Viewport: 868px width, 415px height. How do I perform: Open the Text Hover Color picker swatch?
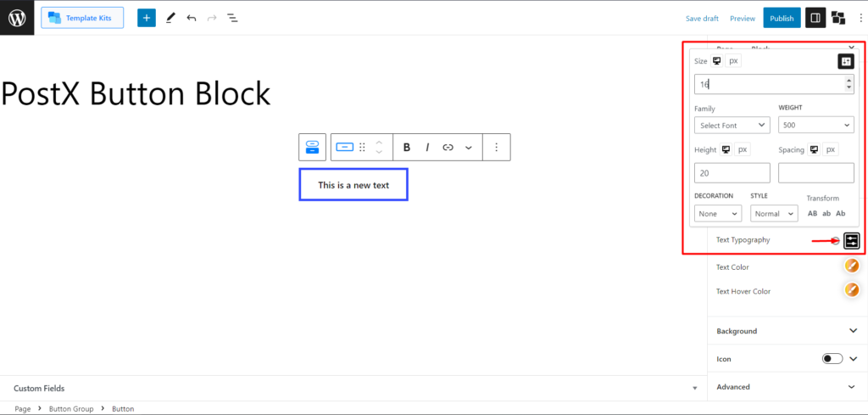coord(851,289)
